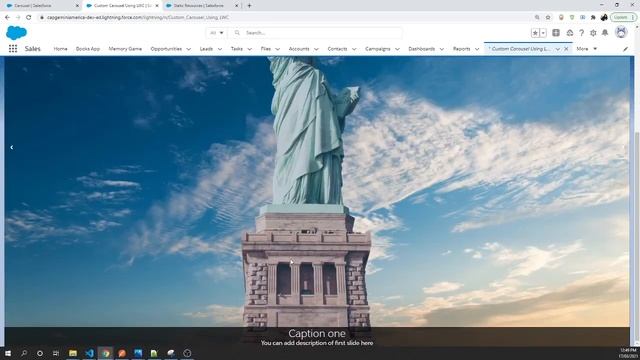Open the More navigation menu
Image resolution: width=640 pixels, height=360 pixels.
[x=587, y=49]
